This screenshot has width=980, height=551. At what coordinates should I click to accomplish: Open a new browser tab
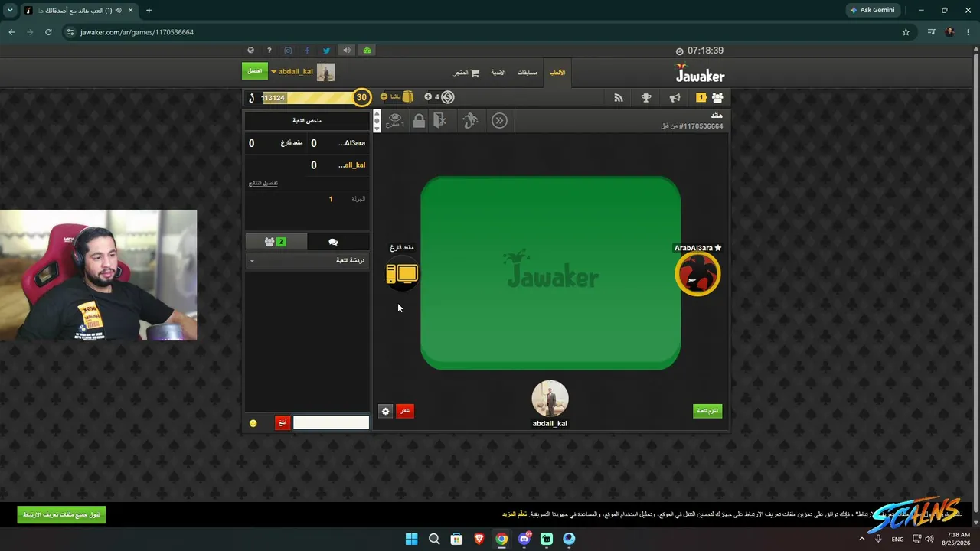click(x=149, y=10)
